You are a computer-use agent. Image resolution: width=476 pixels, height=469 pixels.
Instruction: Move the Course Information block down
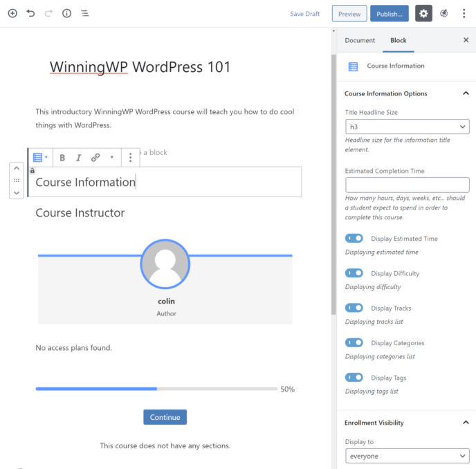coord(17,193)
